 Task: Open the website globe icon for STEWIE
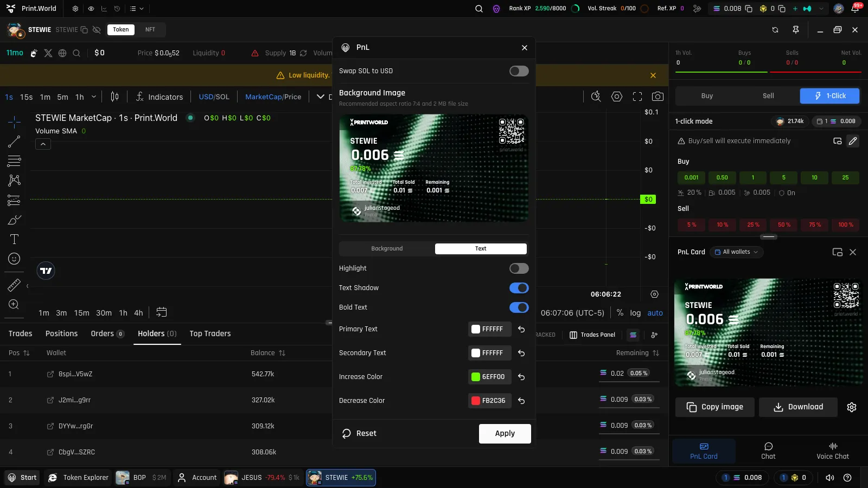[62, 53]
